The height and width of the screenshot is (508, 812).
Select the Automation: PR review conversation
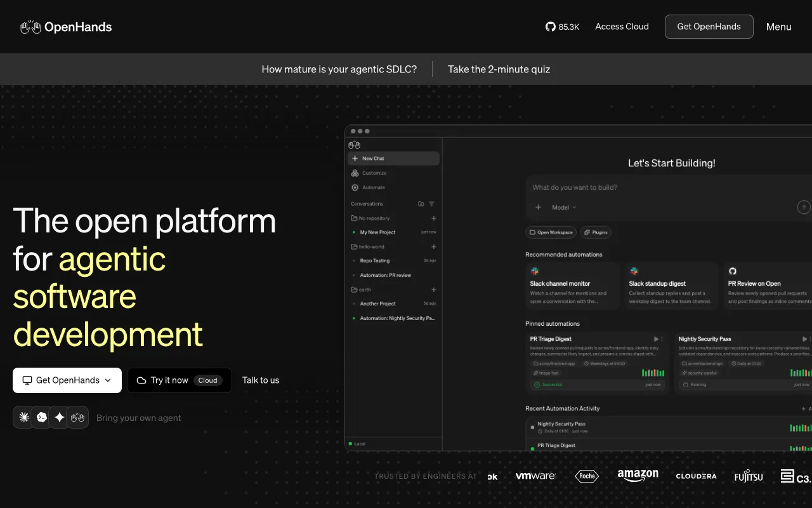(393, 276)
